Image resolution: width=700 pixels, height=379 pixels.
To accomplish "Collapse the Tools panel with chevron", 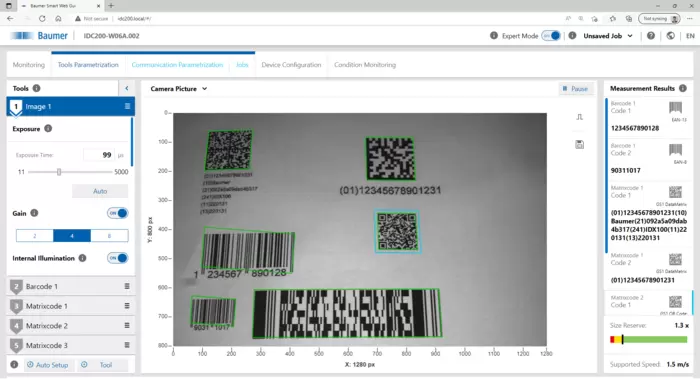I will [127, 88].
